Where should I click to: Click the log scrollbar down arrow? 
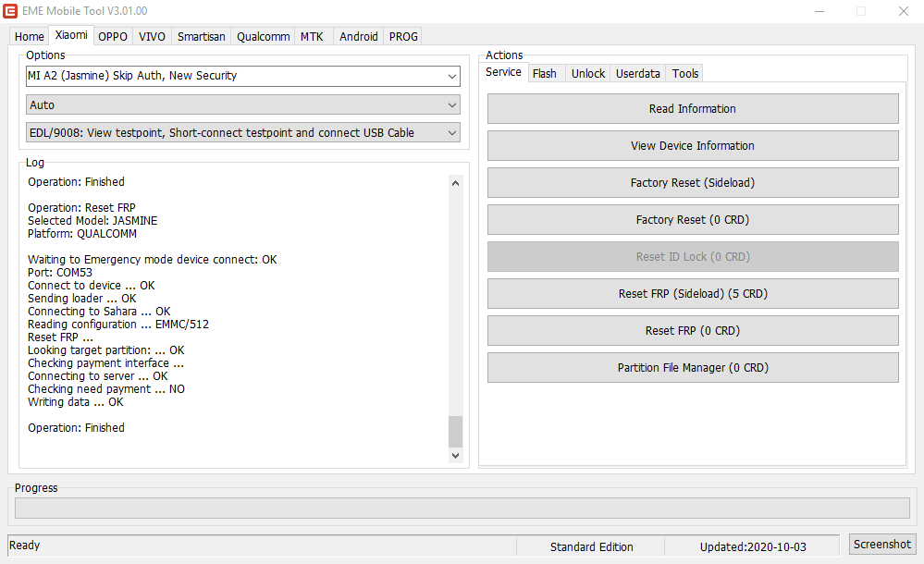pyautogui.click(x=455, y=455)
